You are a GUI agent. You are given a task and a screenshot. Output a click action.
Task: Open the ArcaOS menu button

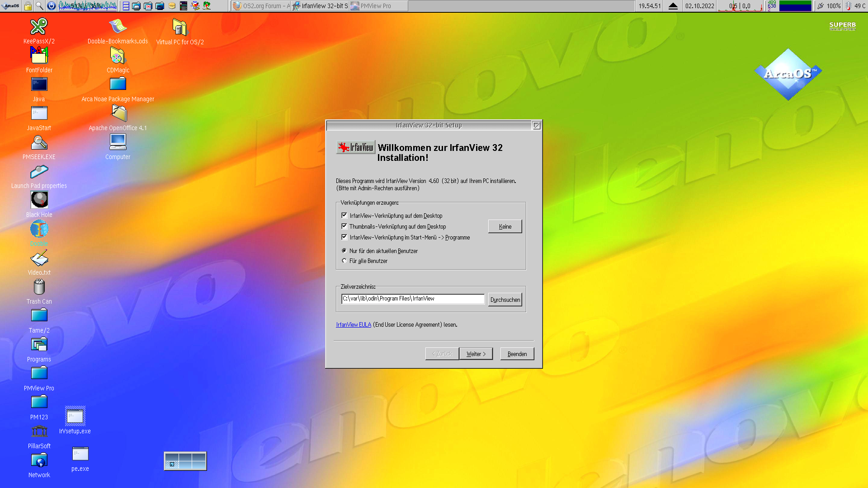[x=11, y=6]
